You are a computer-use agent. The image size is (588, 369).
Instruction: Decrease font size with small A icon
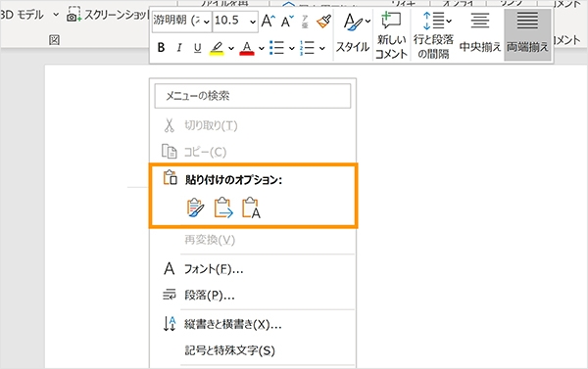287,22
